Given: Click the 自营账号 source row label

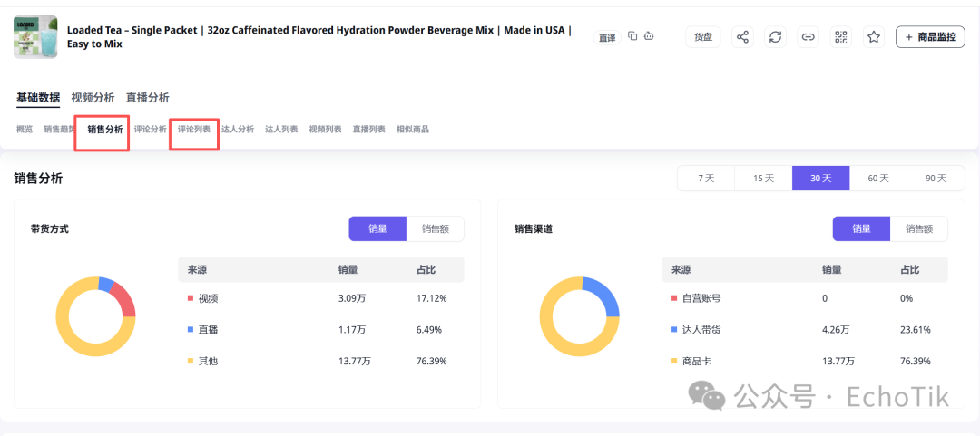Looking at the screenshot, I should pos(701,298).
